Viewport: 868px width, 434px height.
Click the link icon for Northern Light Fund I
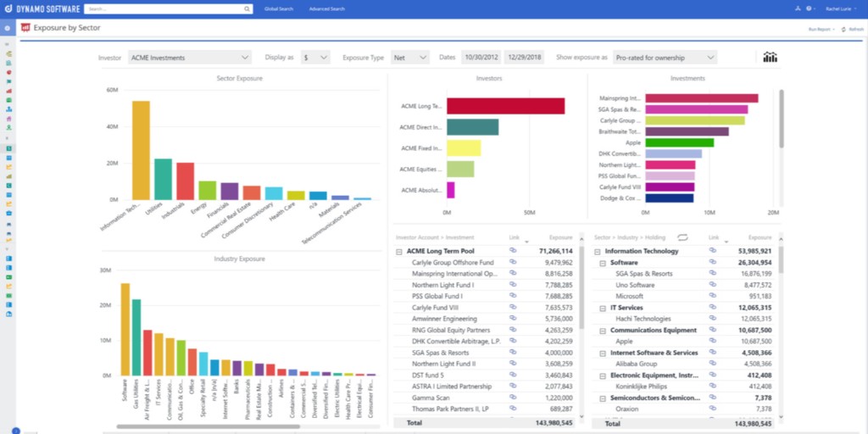pyautogui.click(x=513, y=285)
